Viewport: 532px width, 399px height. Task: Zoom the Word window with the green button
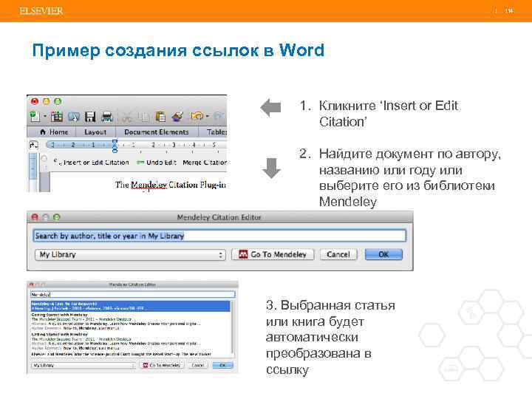tap(58, 101)
